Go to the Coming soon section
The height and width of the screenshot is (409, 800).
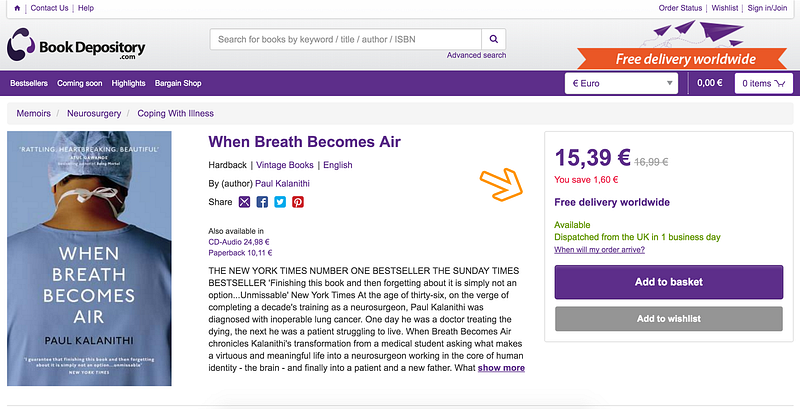point(80,83)
